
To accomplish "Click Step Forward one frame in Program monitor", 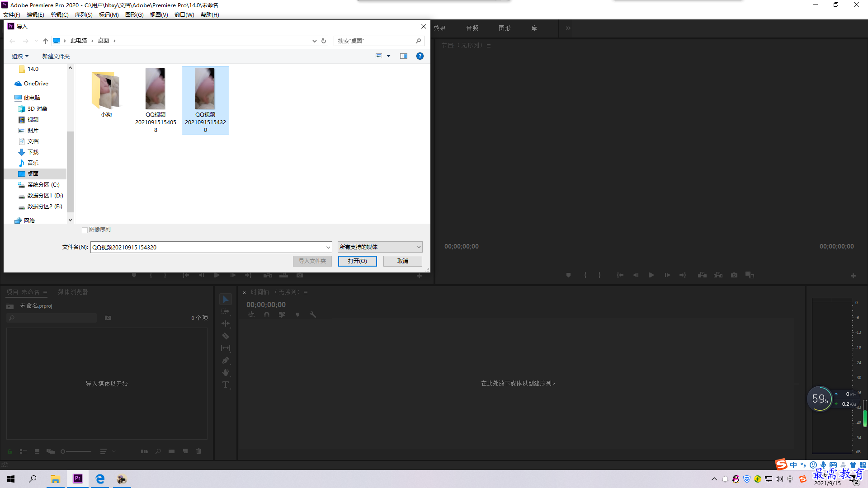I will [x=667, y=275].
